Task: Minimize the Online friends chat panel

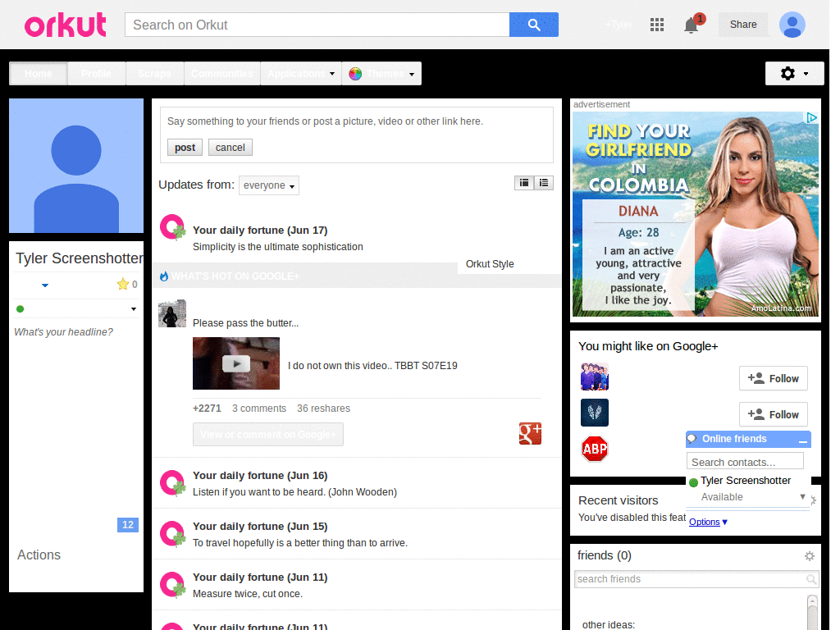Action: click(802, 441)
